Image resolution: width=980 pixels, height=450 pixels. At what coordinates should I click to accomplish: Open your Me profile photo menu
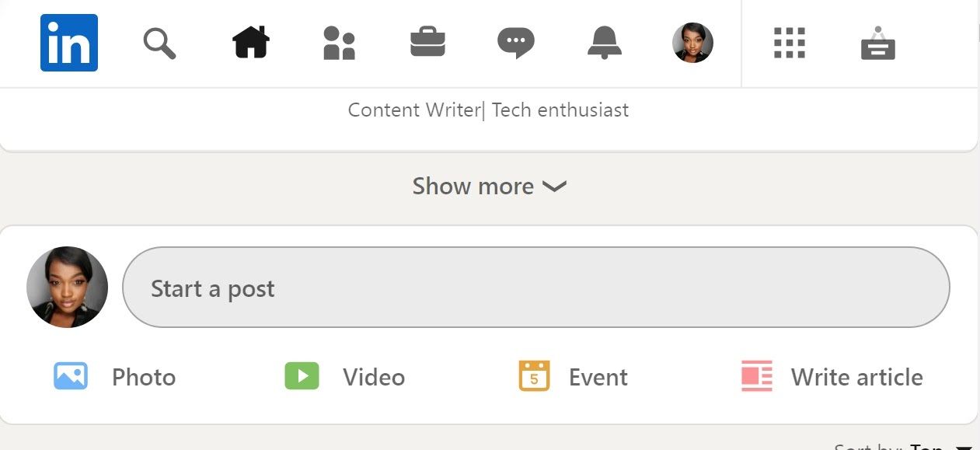click(692, 43)
